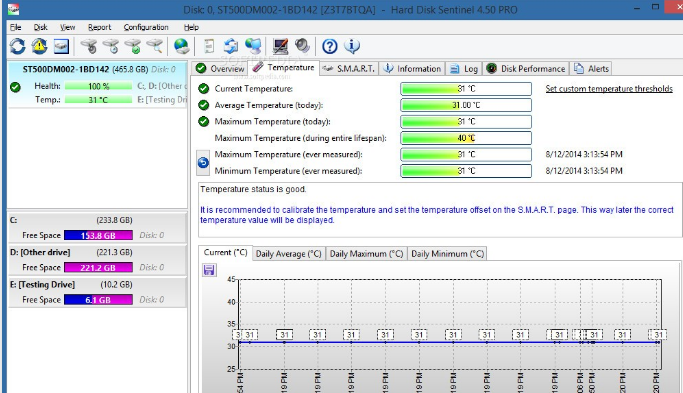
Task: Click the C: drive free space bar
Action: [x=98, y=235]
